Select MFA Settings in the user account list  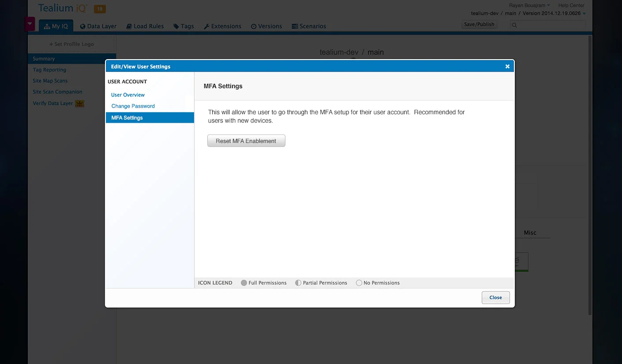150,118
